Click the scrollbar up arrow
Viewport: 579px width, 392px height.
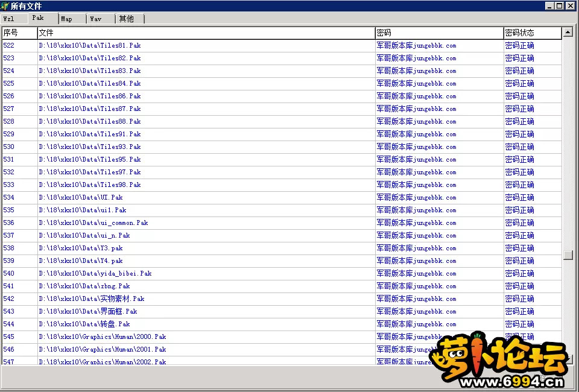(x=568, y=33)
